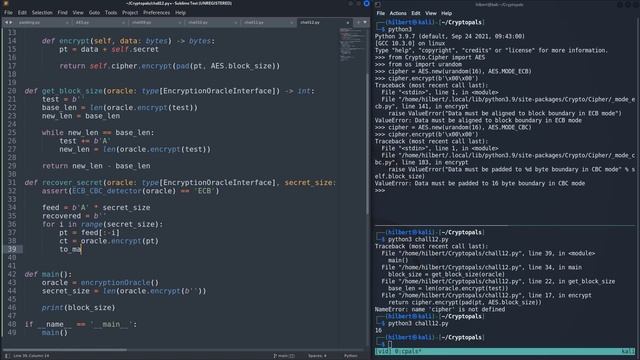The width and height of the screenshot is (640, 360).
Task: Click the Sublime Text minimap
Action: coord(351,45)
